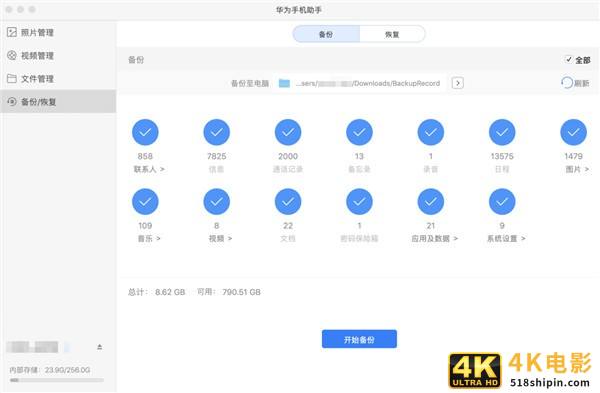600x393 pixels.
Task: Expand the 音乐 > details
Action: tap(149, 238)
